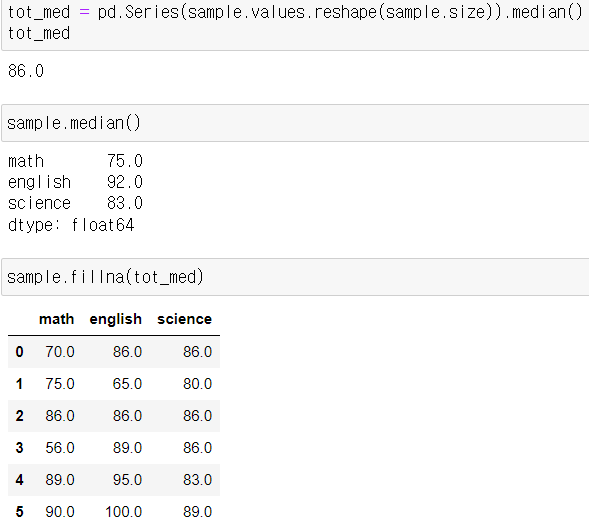589x529 pixels.
Task: Click the tot_med assignment code cell
Action: (x=295, y=25)
